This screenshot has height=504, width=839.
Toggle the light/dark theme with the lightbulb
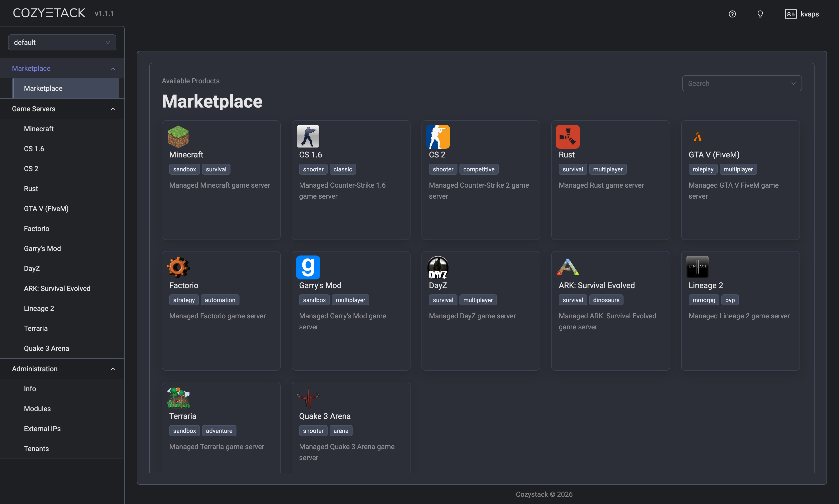[x=760, y=14]
